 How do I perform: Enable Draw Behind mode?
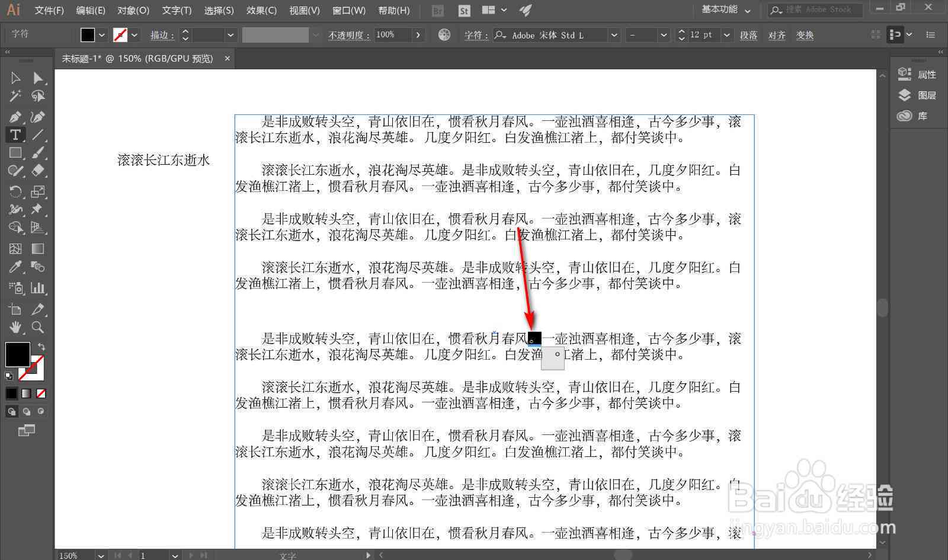coord(27,411)
